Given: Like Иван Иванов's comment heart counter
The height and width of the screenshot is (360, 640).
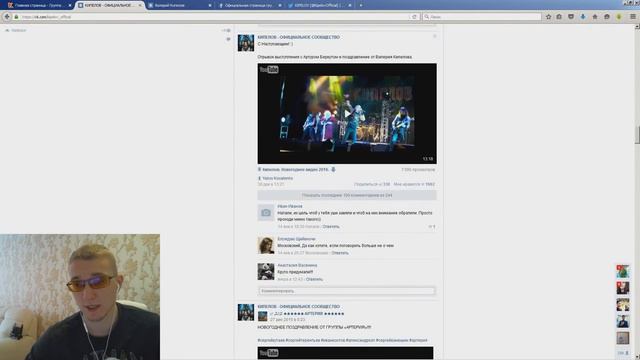Looking at the screenshot, I should pyautogui.click(x=432, y=227).
